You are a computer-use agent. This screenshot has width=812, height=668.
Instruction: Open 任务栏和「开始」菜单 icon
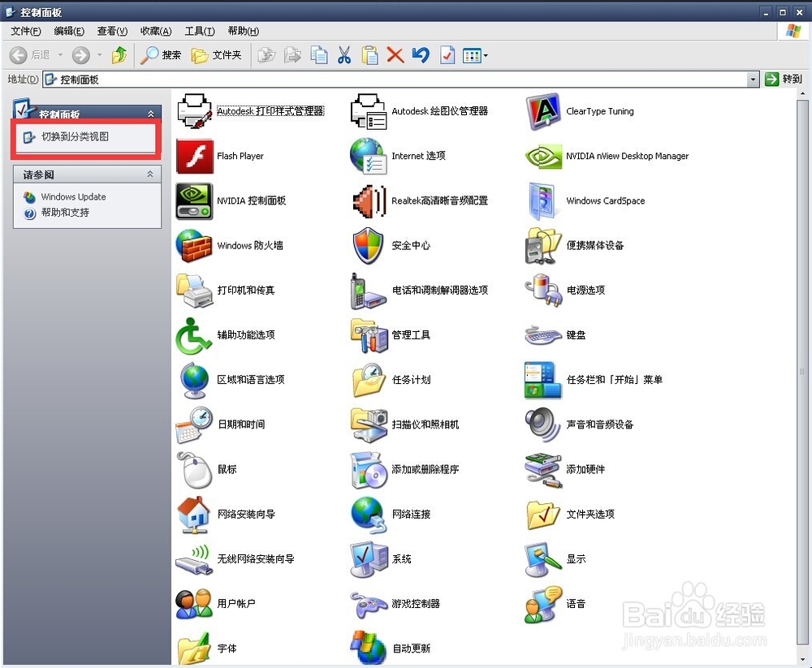coord(542,380)
